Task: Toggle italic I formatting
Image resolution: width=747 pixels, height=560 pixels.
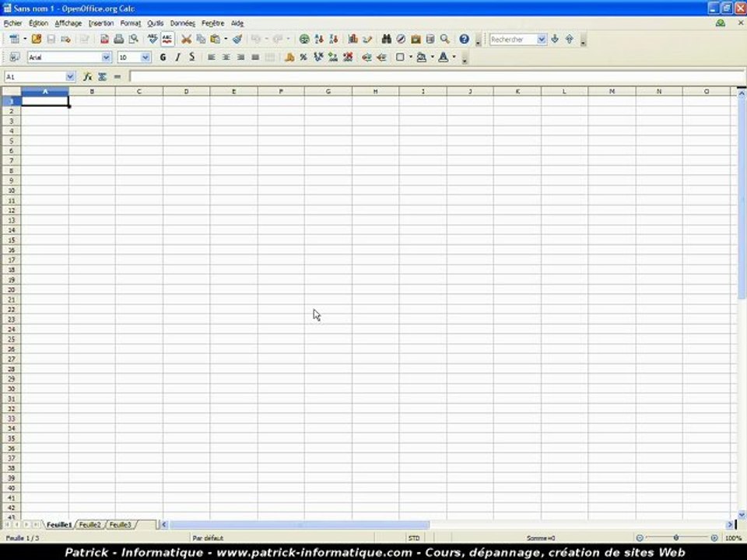Action: pyautogui.click(x=177, y=57)
